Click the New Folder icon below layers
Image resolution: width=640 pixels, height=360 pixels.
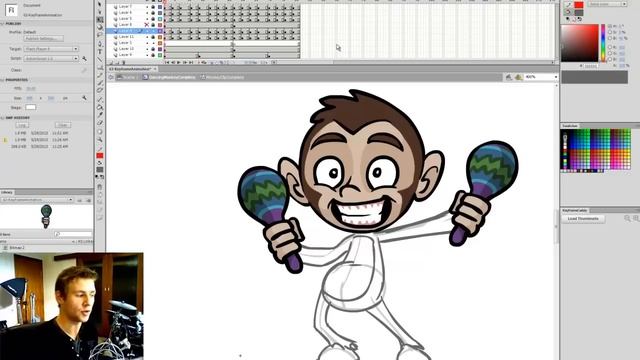click(x=117, y=63)
